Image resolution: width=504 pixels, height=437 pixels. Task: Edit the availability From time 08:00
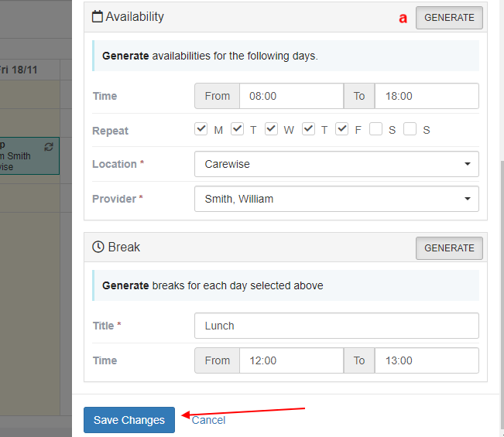(x=291, y=96)
